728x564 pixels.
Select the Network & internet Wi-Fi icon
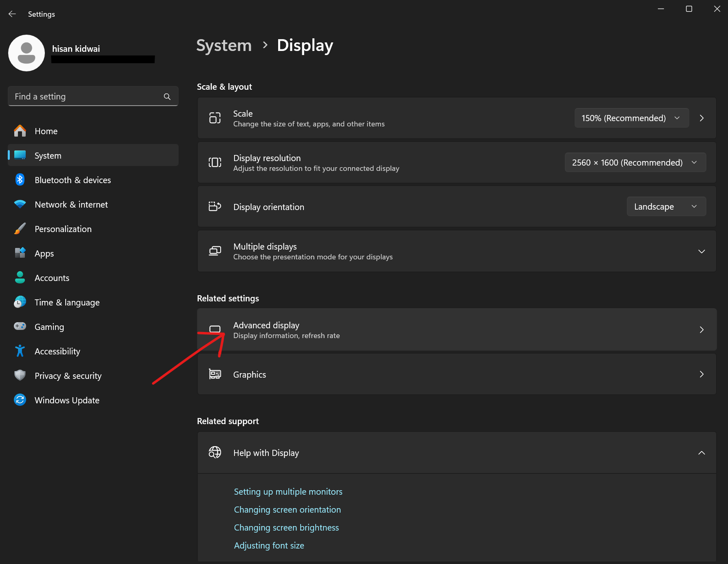pos(20,204)
